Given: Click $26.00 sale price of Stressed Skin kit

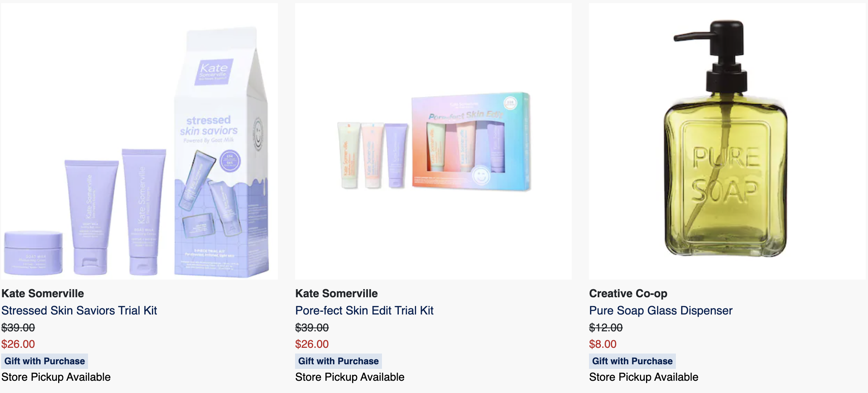Looking at the screenshot, I should point(18,344).
